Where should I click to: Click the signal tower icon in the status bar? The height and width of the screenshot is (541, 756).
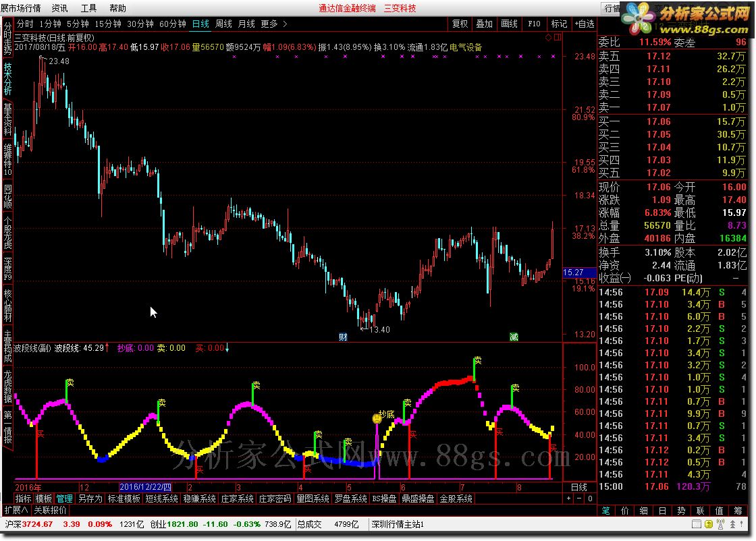pos(720,524)
